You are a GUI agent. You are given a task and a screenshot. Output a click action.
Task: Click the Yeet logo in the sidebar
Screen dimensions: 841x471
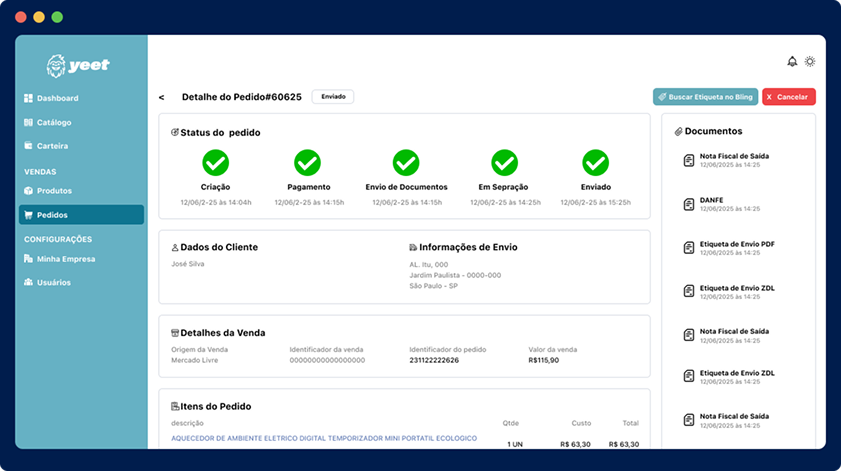[79, 66]
